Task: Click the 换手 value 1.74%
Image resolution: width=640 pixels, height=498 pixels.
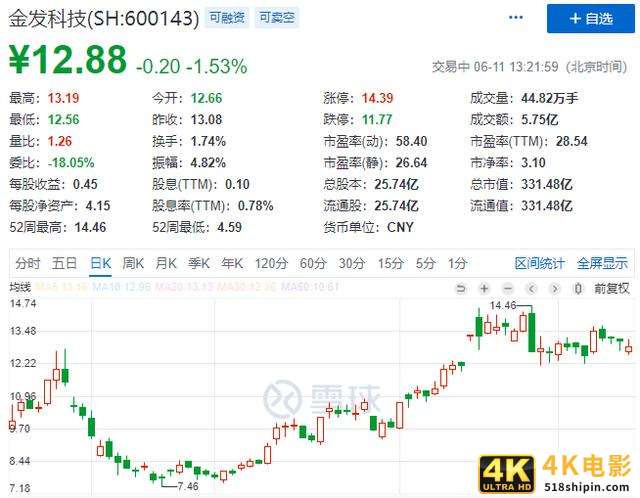Action: coord(208,141)
